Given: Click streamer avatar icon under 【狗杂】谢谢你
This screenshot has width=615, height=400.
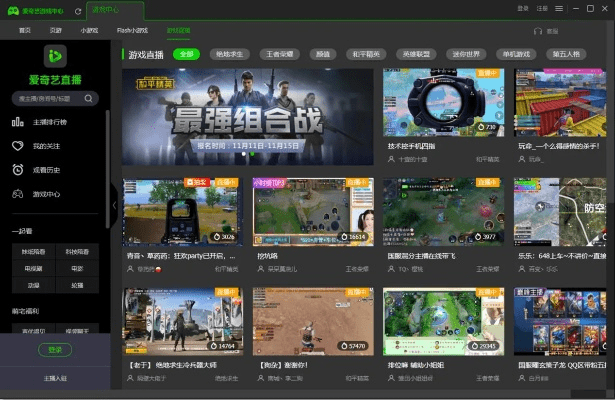Looking at the screenshot, I should click(260, 378).
